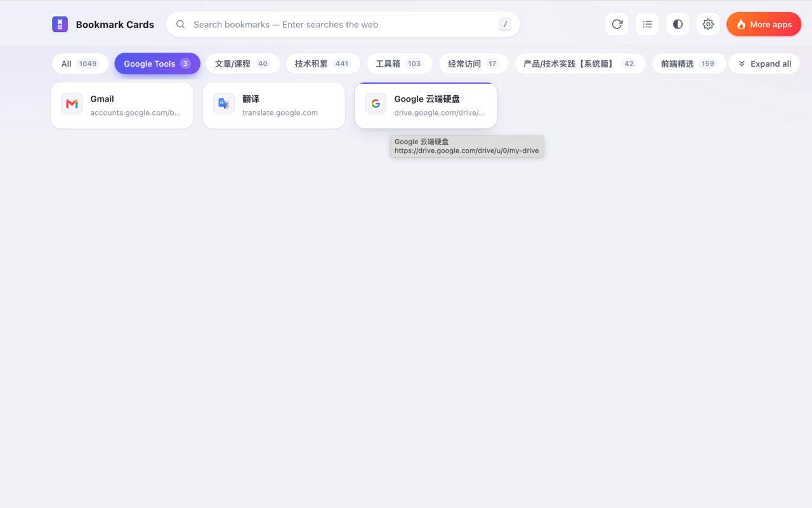Switch to list view icon

point(647,25)
